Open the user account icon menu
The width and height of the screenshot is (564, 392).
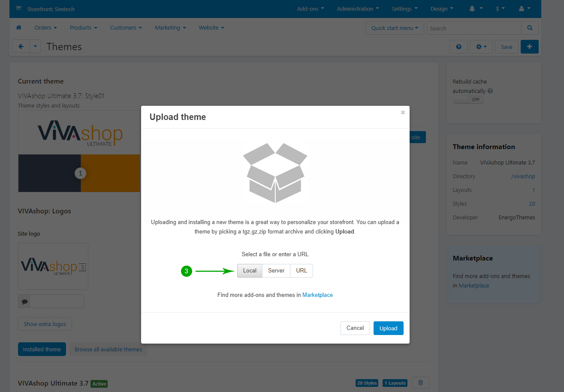(525, 9)
